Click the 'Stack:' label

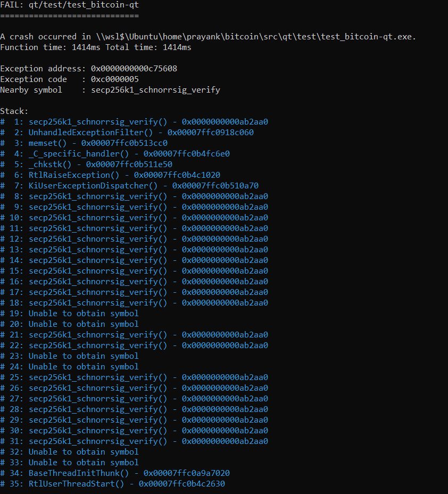(14, 111)
